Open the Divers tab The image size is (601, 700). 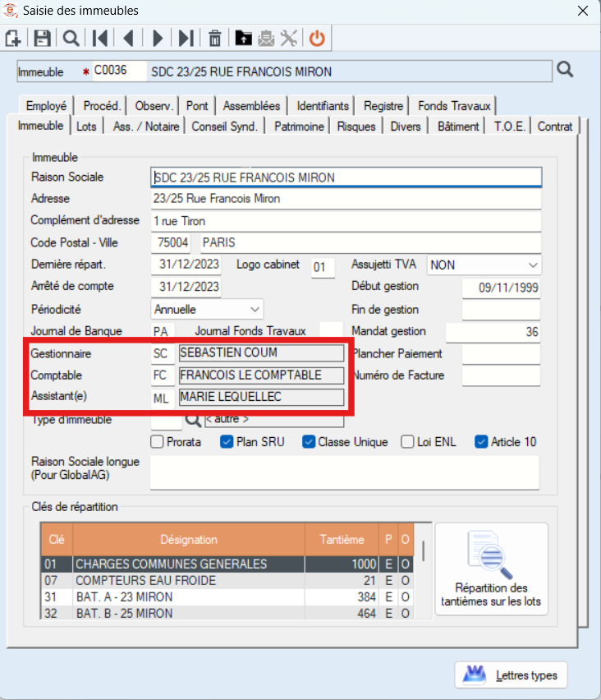click(405, 127)
